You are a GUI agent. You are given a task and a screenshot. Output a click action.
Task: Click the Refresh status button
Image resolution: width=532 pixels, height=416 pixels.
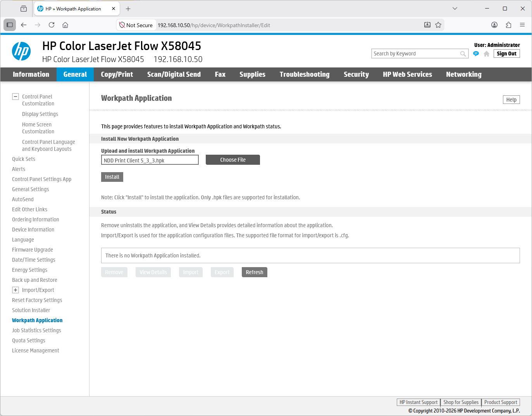pyautogui.click(x=254, y=273)
